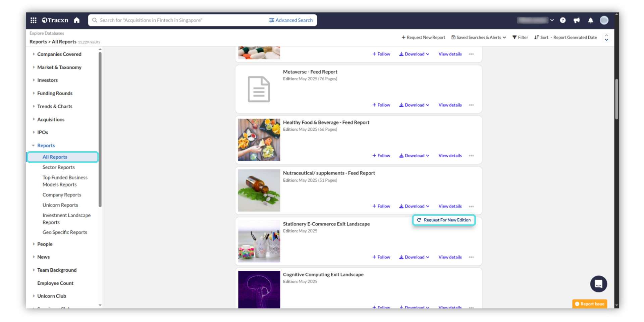Toggle sort order arrows stepper
The width and height of the screenshot is (644, 322).
click(606, 38)
